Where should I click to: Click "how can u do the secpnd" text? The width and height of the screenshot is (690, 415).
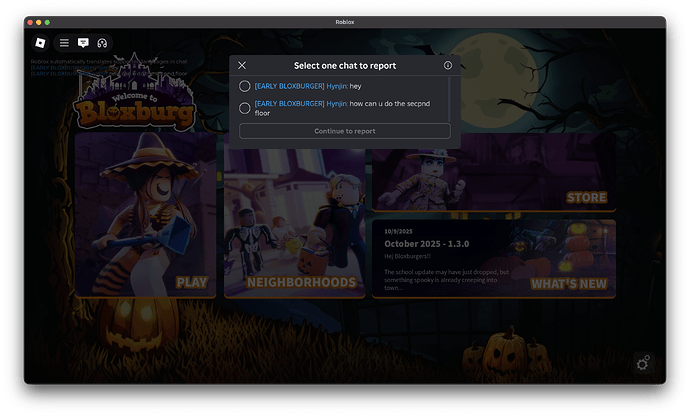[390, 104]
